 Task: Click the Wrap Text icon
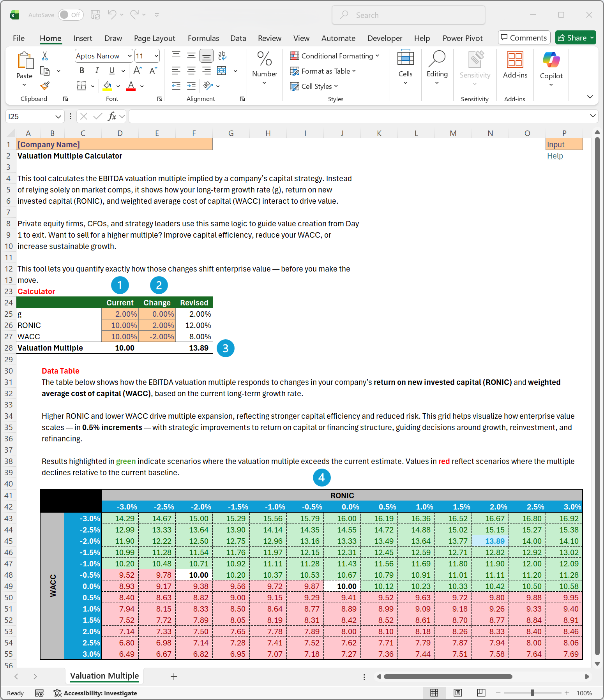(222, 56)
